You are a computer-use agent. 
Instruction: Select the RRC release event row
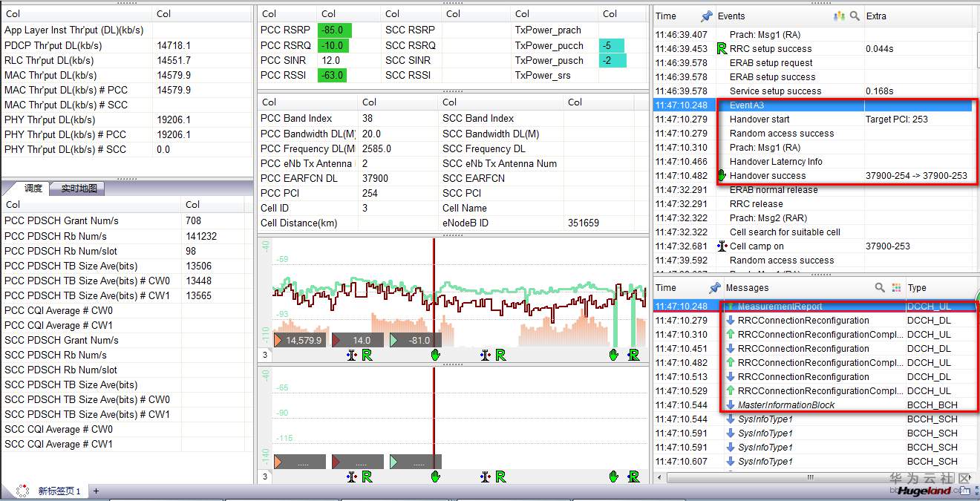tap(812, 204)
